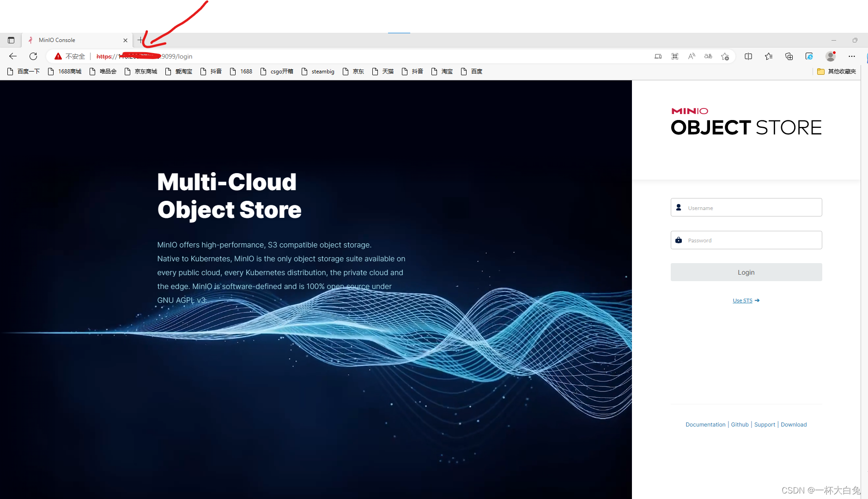Click the user icon in Username field
868x499 pixels.
(x=679, y=208)
